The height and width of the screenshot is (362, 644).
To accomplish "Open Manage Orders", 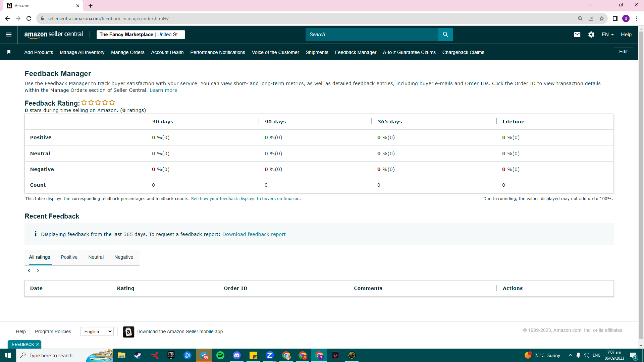I will point(128,52).
